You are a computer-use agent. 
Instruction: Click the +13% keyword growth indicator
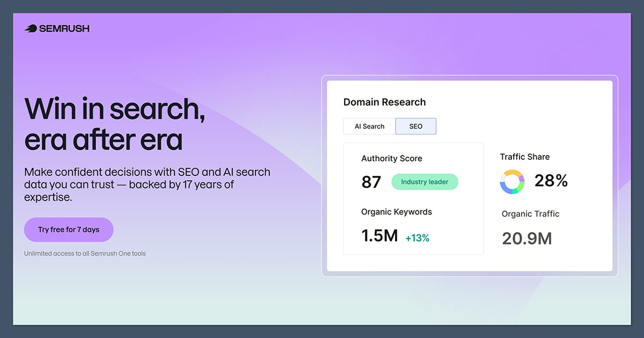pyautogui.click(x=417, y=238)
